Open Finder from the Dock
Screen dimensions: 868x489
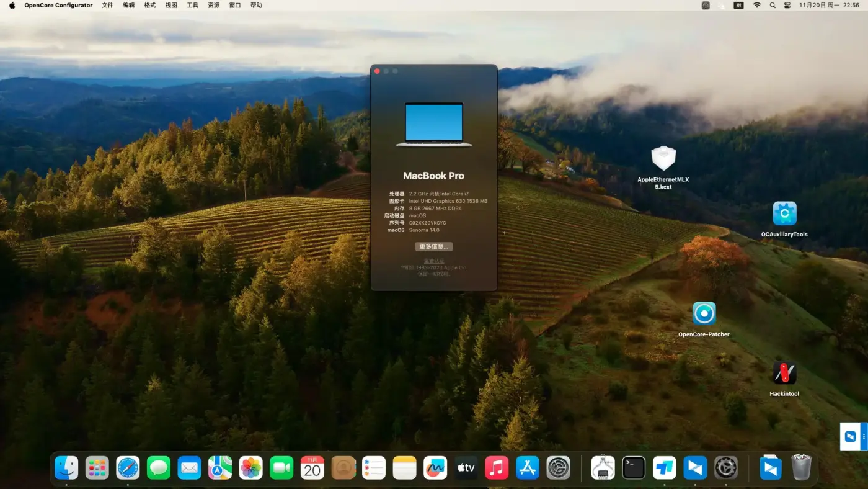(66, 468)
